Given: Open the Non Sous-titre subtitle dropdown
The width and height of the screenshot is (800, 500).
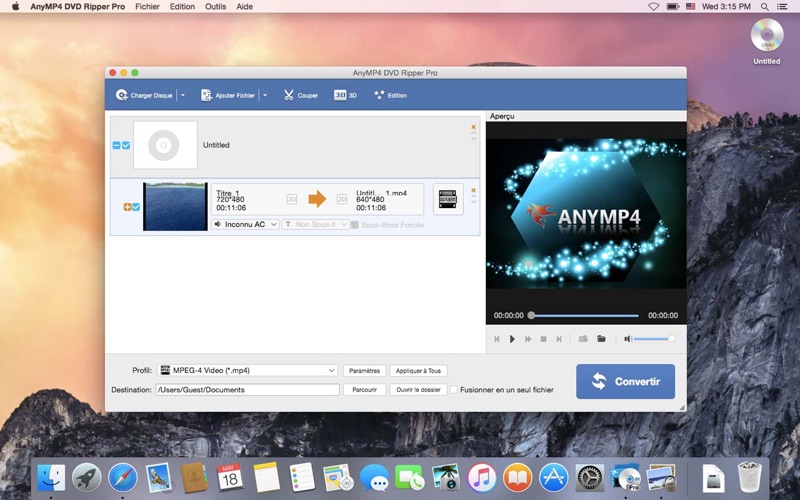Looking at the screenshot, I should 315,224.
